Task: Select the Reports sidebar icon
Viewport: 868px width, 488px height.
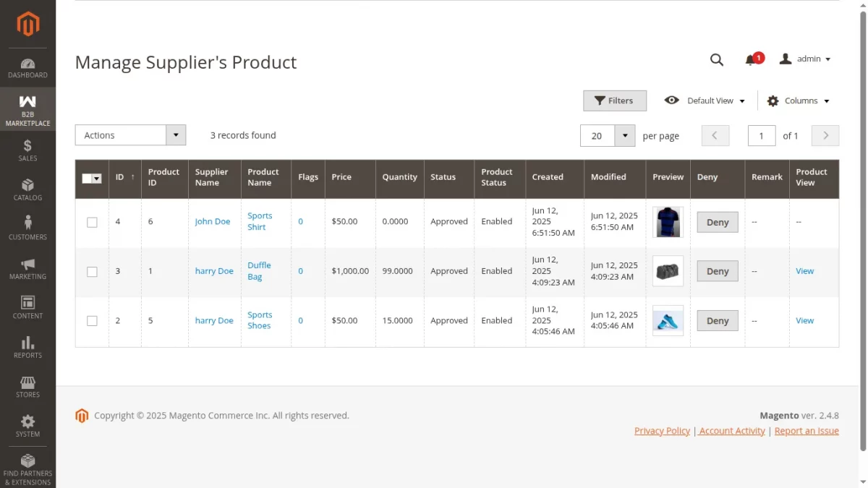Action: 27,348
